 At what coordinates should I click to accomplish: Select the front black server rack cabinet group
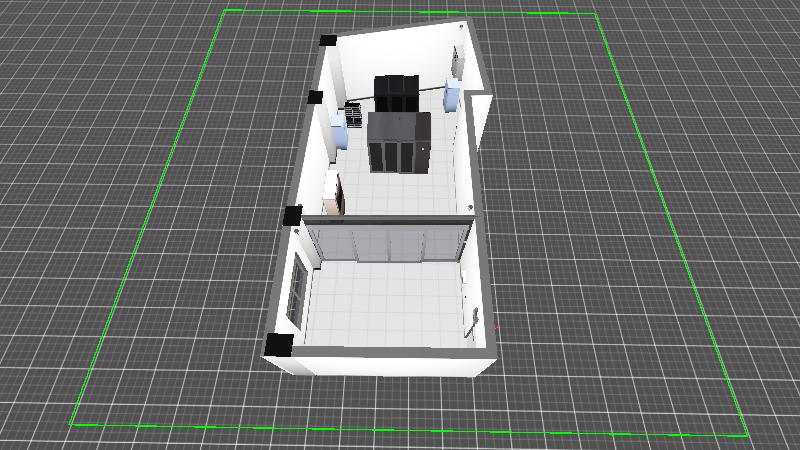pos(392,142)
